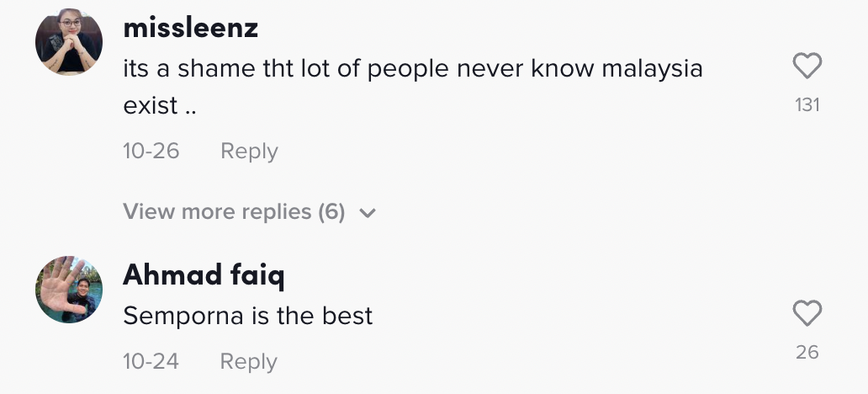Viewport: 868px width, 394px height.
Task: Click the word "malaysia" in the comment
Action: coord(652,69)
